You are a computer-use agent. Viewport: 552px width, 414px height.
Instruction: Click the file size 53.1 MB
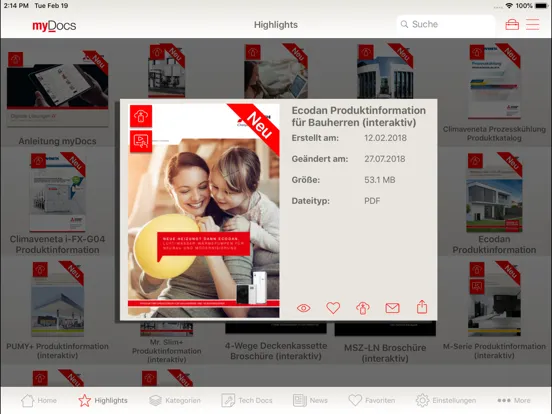tap(380, 180)
